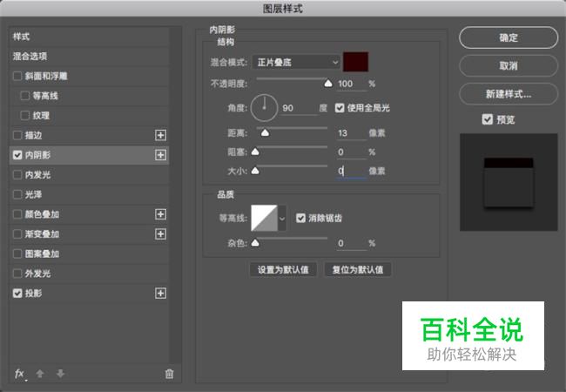
Task: Open the Inner Glow (内发光) settings row
Action: pyautogui.click(x=89, y=175)
